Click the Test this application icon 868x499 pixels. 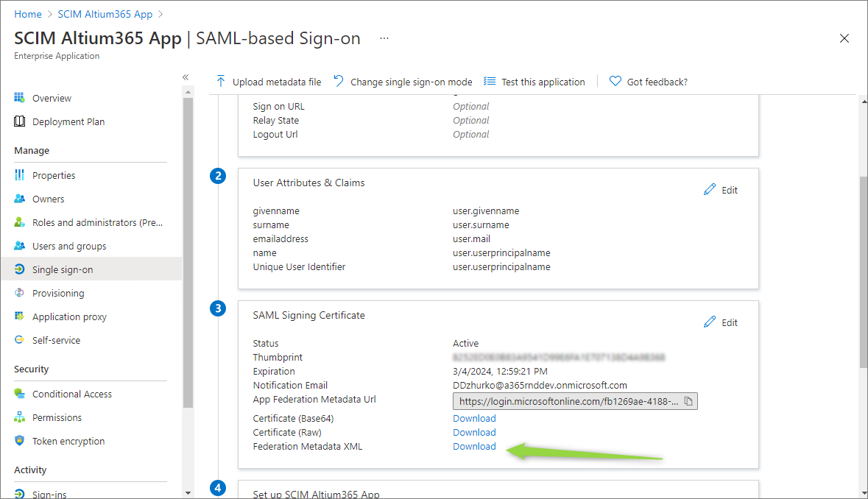pyautogui.click(x=490, y=82)
